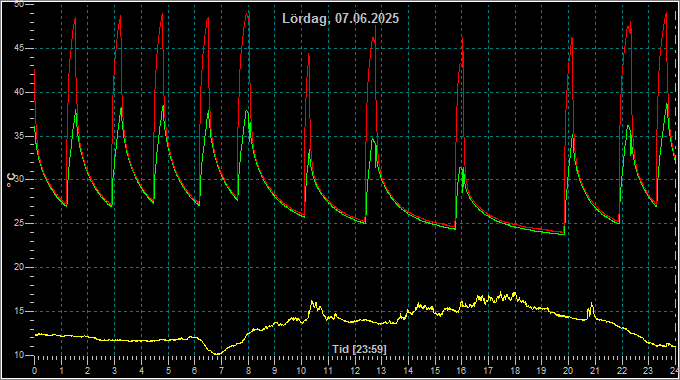Click the hour 18 label on time axis
The height and width of the screenshot is (380, 680).
coord(515,371)
